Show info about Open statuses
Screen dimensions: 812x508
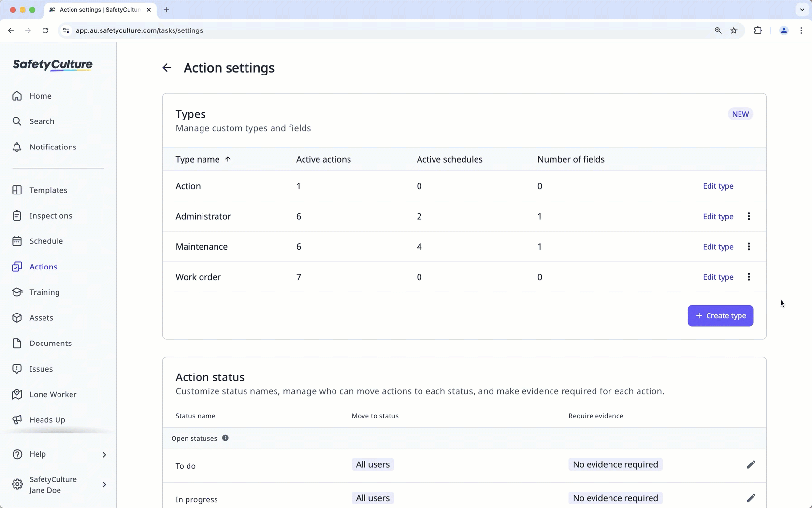click(x=225, y=438)
